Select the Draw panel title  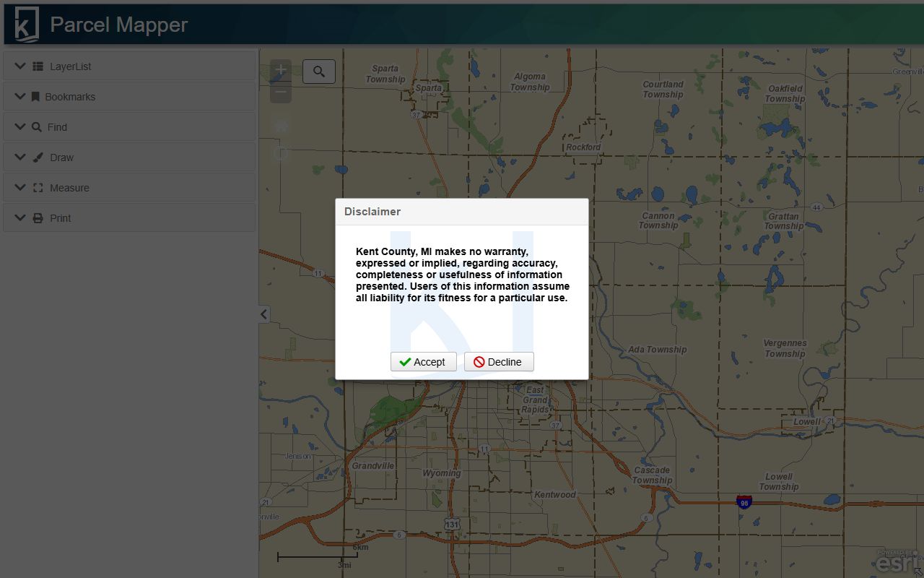(x=62, y=158)
